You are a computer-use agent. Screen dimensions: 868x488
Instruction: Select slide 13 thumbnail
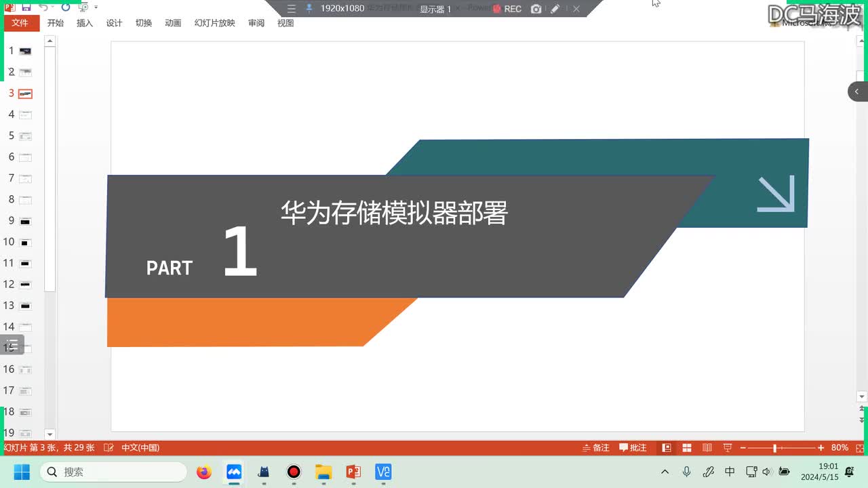point(25,306)
